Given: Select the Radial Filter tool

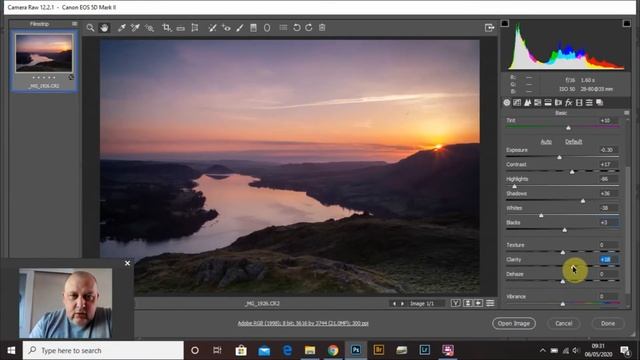Looking at the screenshot, I should point(267,28).
